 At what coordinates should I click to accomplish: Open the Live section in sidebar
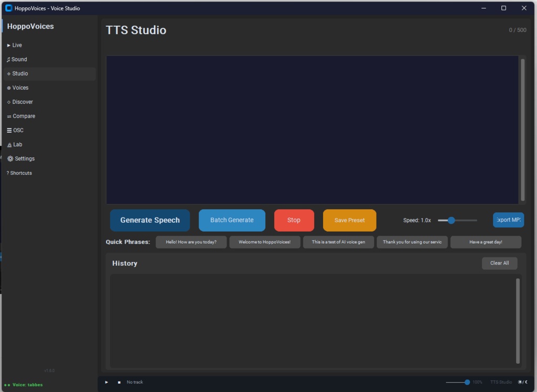coord(50,45)
